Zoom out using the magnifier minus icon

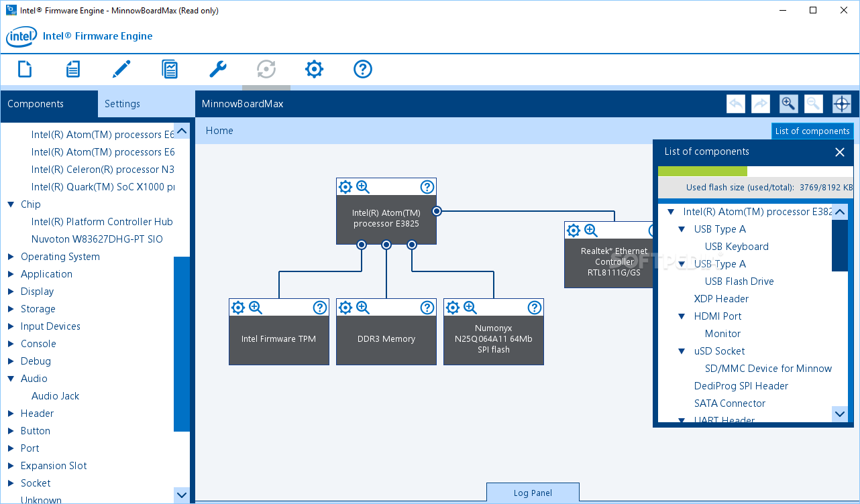tap(813, 104)
